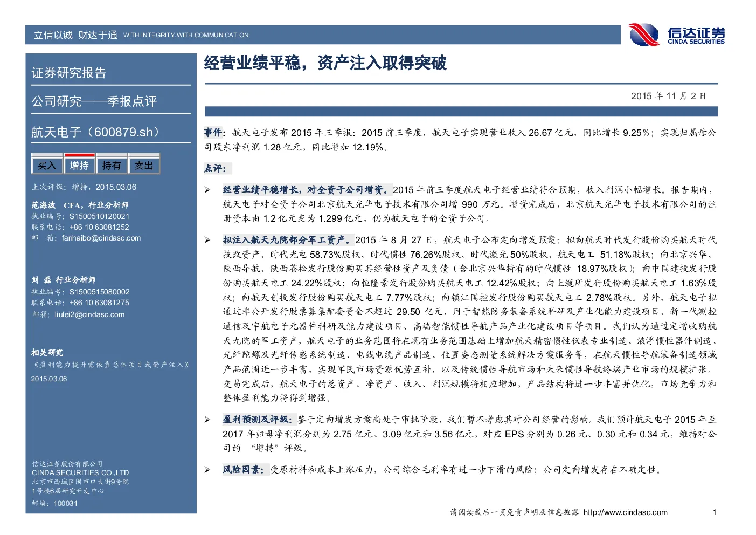Viewport: 756px width, 535px height.
Task: Click bullet heading 经营业绩平稳增长，对全资子公司增资
Action: point(307,190)
